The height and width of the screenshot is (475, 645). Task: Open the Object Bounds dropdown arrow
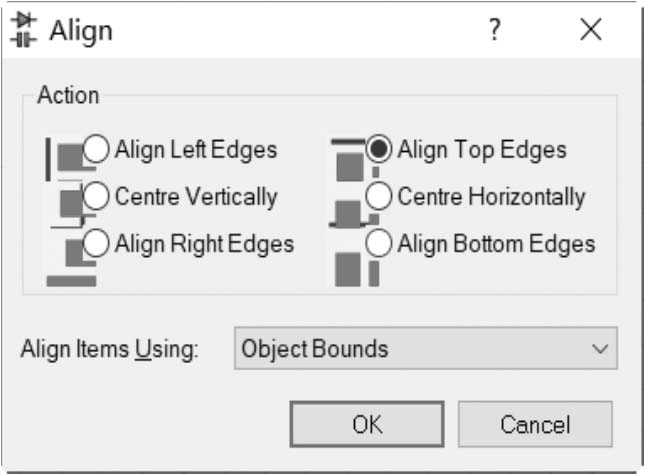(599, 350)
